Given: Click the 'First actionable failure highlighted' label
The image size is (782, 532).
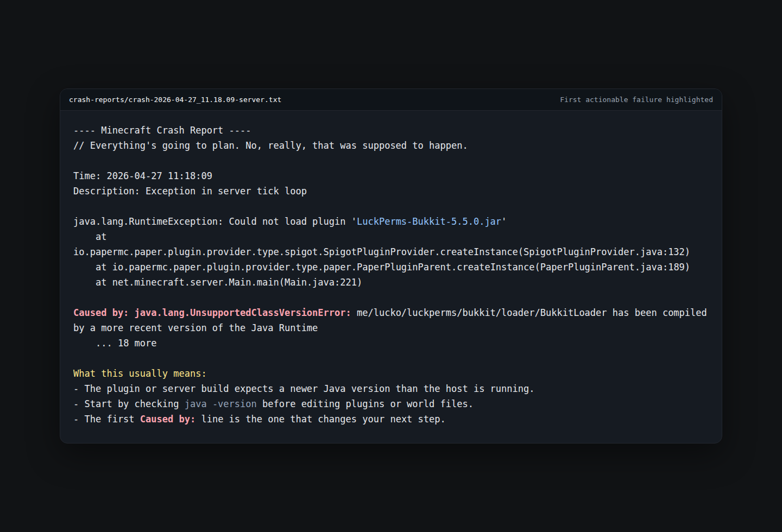Looking at the screenshot, I should tap(636, 100).
